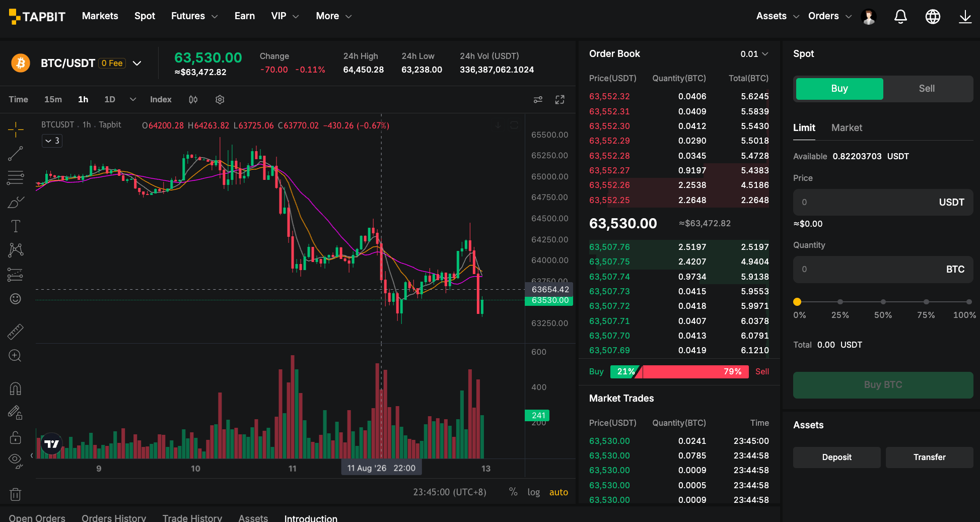Click the chart timezone 23:45:00 (UTC+8)
The width and height of the screenshot is (980, 522).
click(x=450, y=492)
